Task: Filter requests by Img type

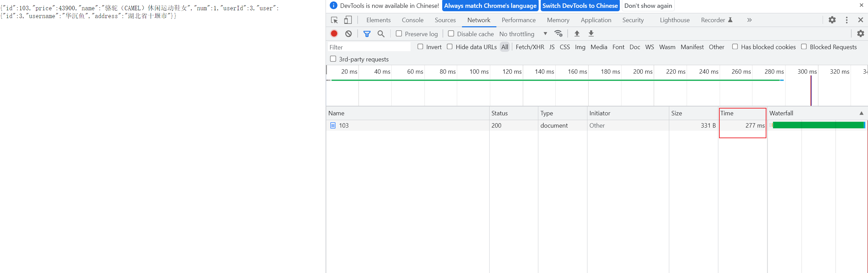Action: pos(580,47)
